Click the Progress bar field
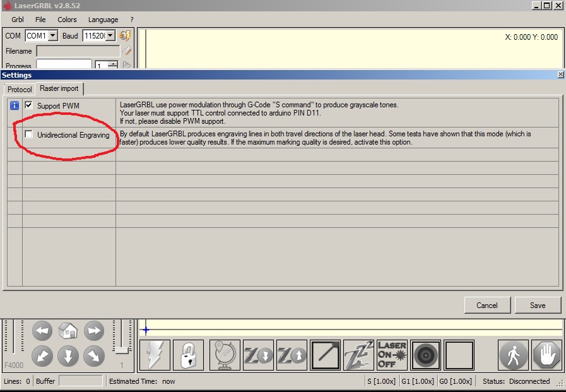This screenshot has width=566, height=392. [64, 64]
